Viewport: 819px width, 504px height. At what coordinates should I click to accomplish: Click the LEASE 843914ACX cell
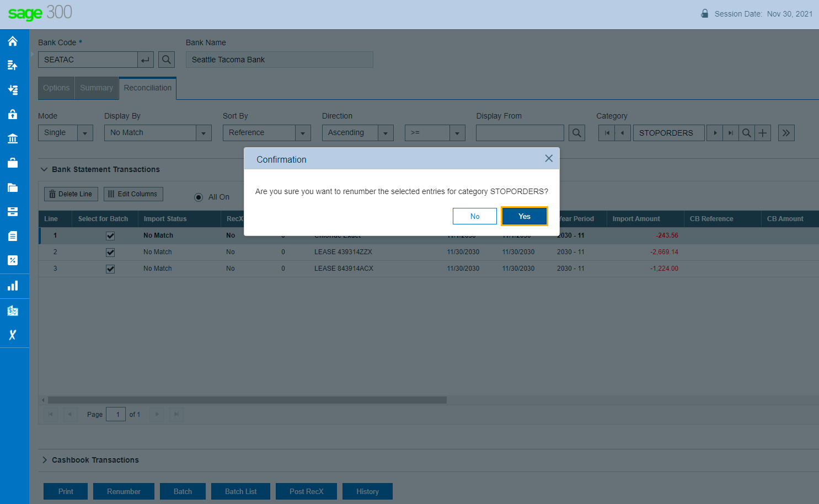pyautogui.click(x=344, y=269)
